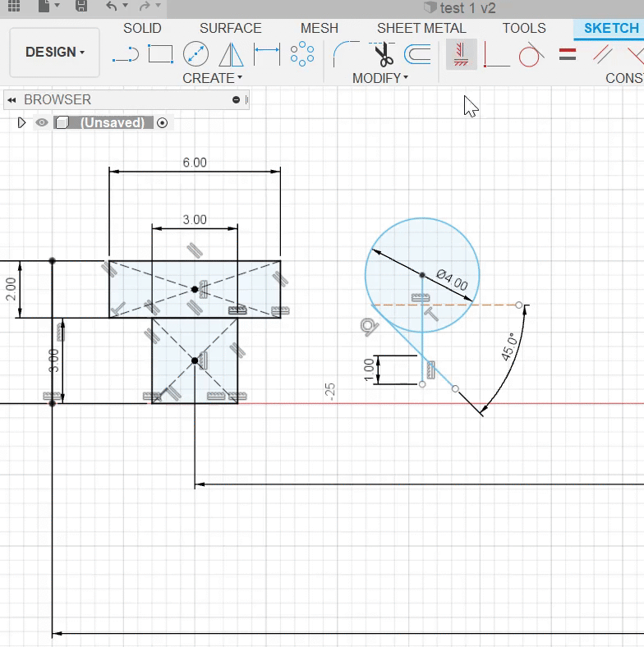Activate the (Unsaved) component radio button
This screenshot has height=647, width=644.
click(163, 123)
